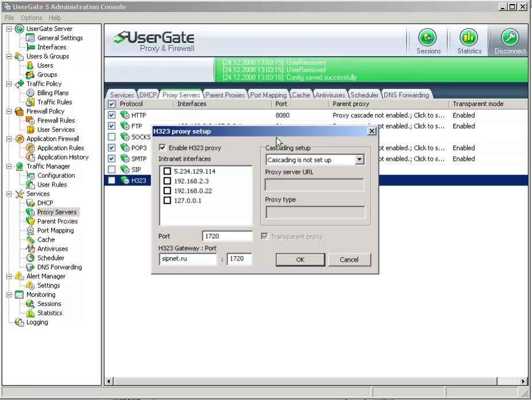Viewport: 532px width, 400px height.
Task: Collapse the Users & Groups tree node
Action: 9,56
